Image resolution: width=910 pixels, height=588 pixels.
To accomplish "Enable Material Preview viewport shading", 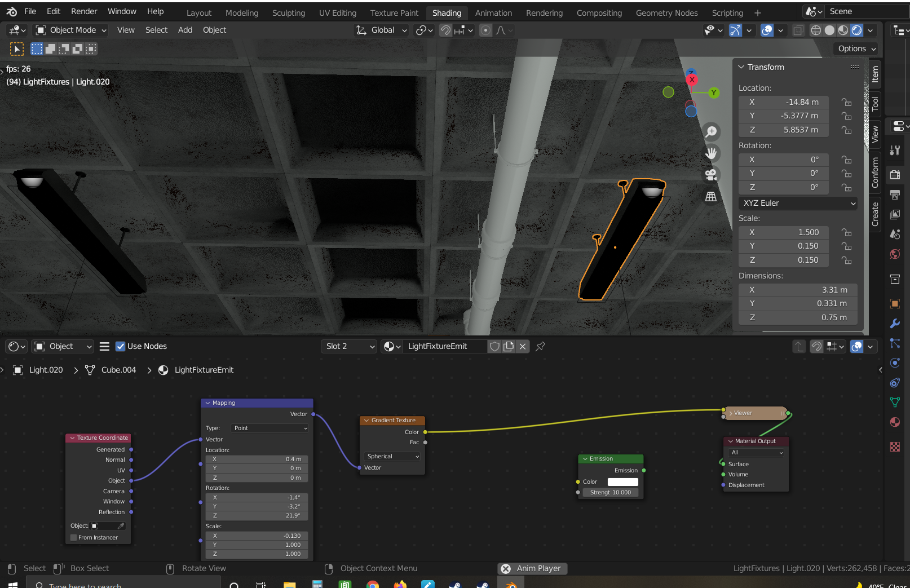I will pyautogui.click(x=842, y=30).
